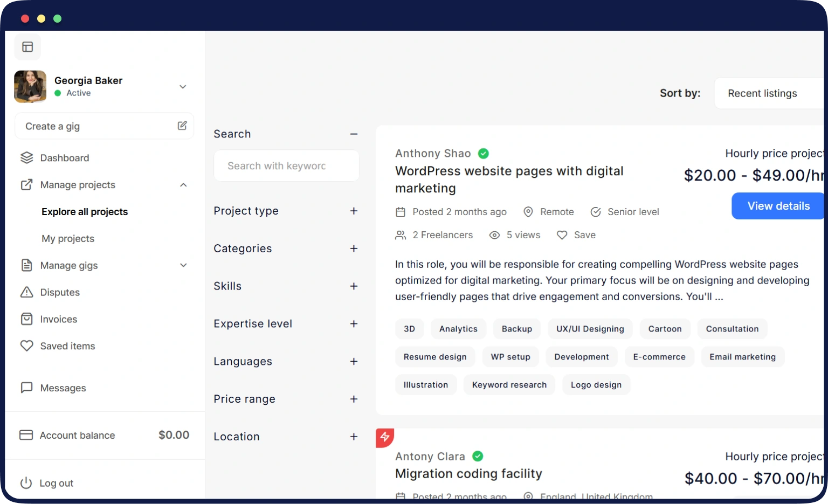The height and width of the screenshot is (504, 828).
Task: Click the Illustration skill tag
Action: pos(426,385)
